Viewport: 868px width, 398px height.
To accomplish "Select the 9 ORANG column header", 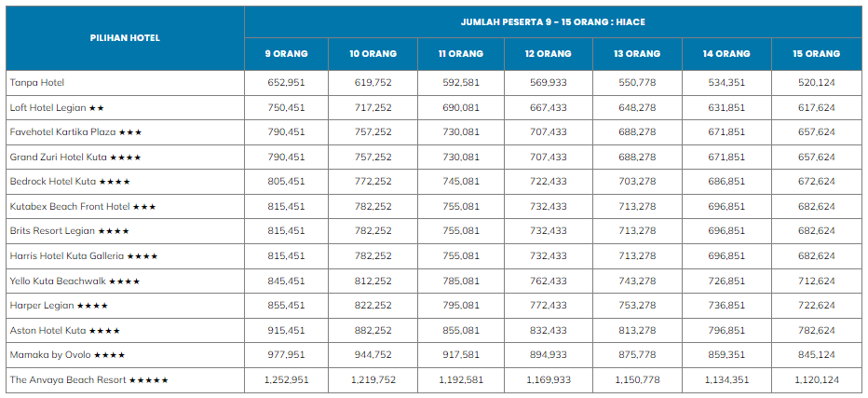I will pos(287,54).
